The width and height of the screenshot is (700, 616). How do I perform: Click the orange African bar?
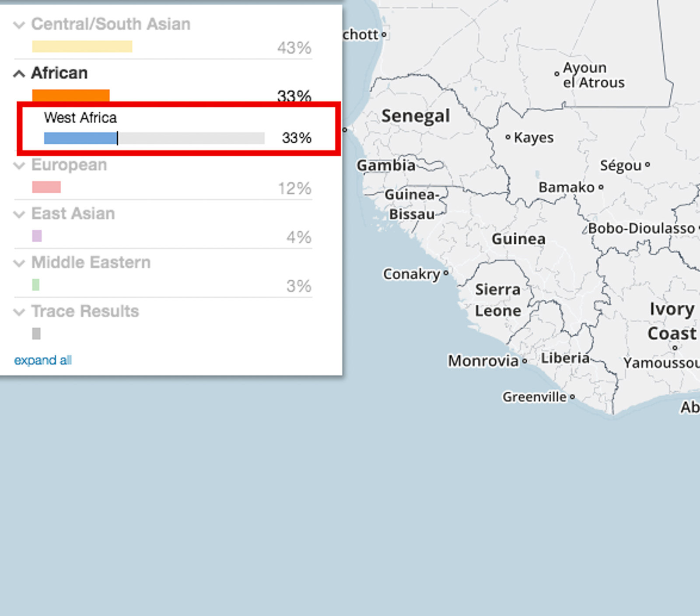click(x=70, y=95)
